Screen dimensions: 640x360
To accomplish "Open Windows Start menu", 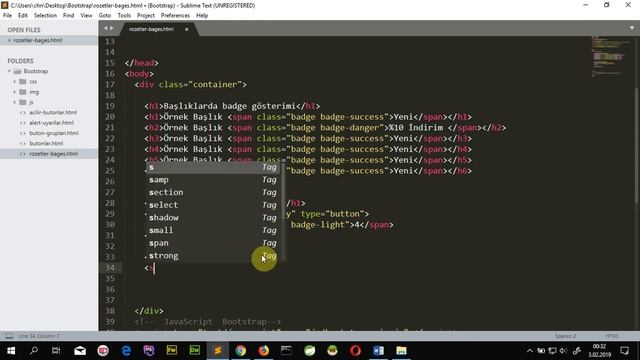I will point(11,351).
